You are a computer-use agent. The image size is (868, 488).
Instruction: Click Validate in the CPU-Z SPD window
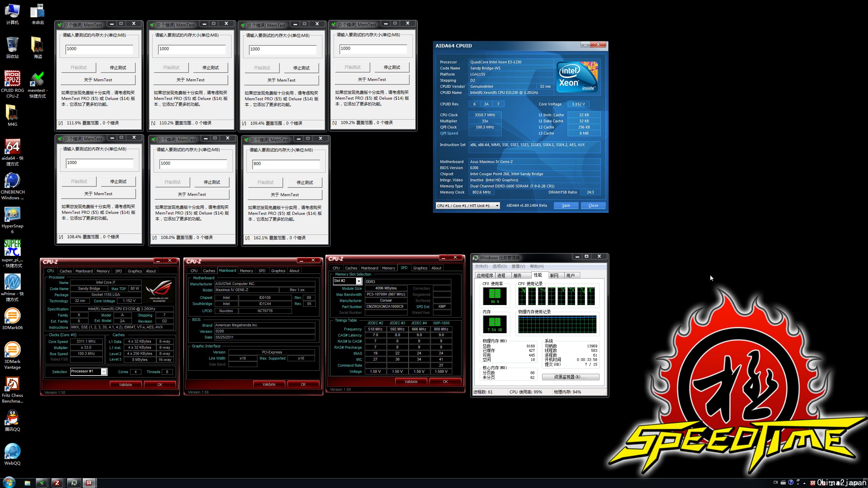pos(411,382)
